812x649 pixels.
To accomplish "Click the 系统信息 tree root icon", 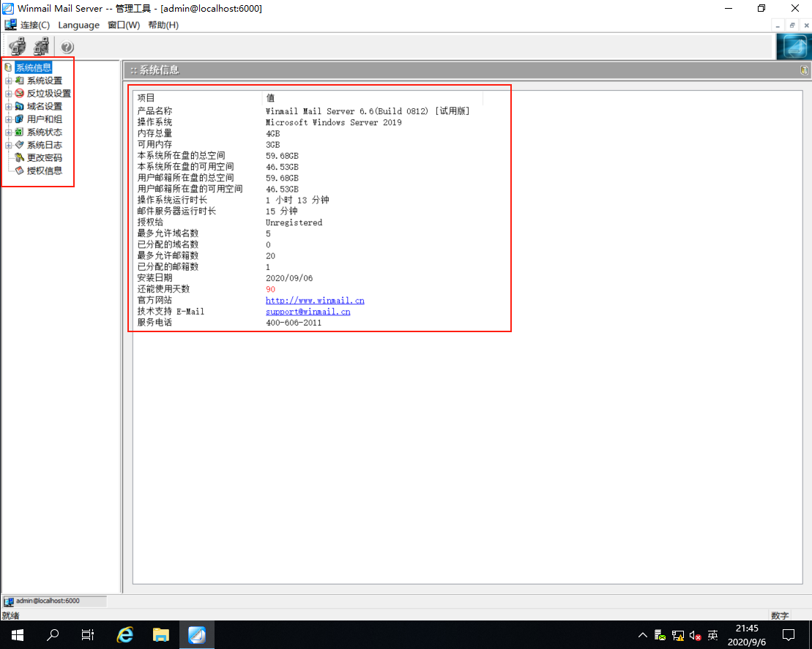I will [x=8, y=67].
